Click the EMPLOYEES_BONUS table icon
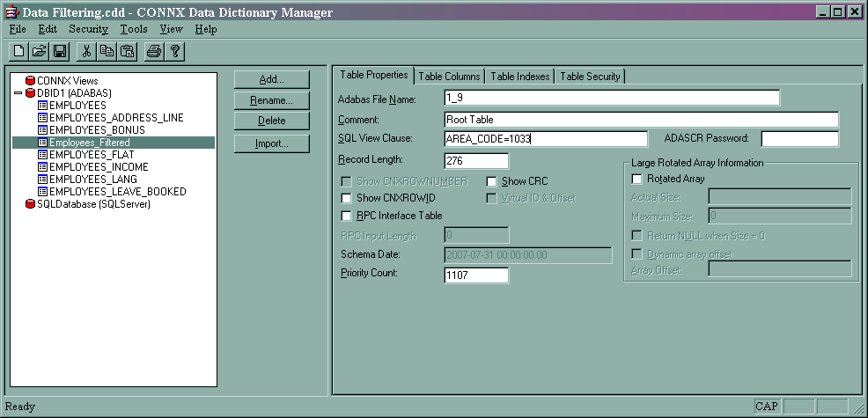The image size is (868, 418). point(42,130)
